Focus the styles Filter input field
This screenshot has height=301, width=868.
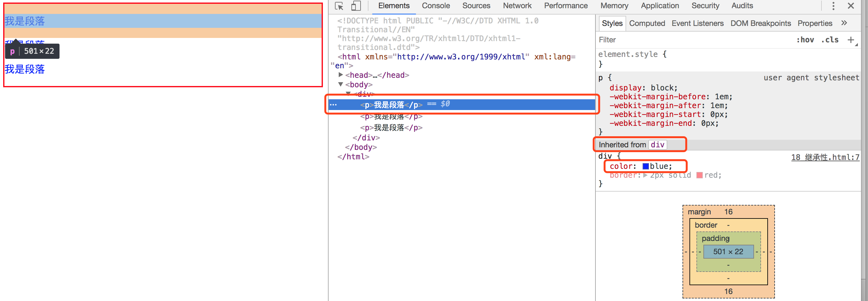[x=694, y=40]
